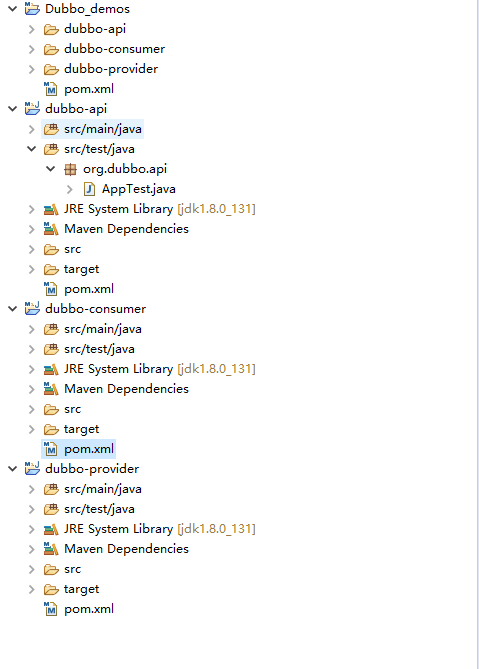Select src folder label under dubbo-provider

pos(73,569)
